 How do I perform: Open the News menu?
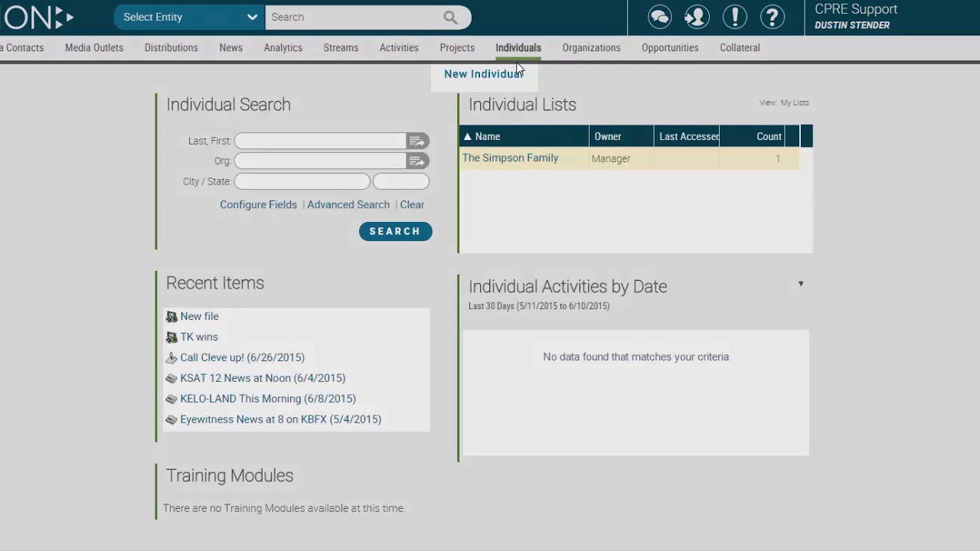[x=230, y=47]
